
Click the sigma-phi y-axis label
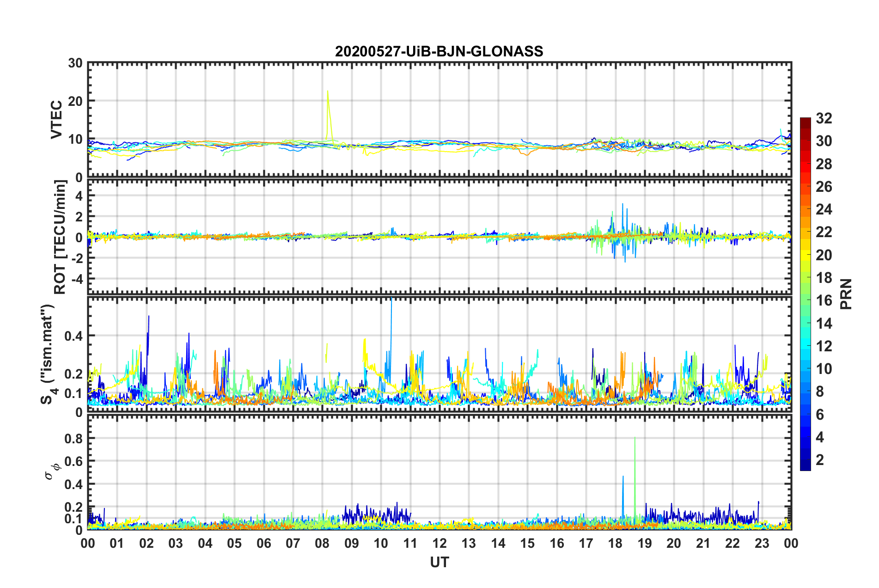[51, 472]
